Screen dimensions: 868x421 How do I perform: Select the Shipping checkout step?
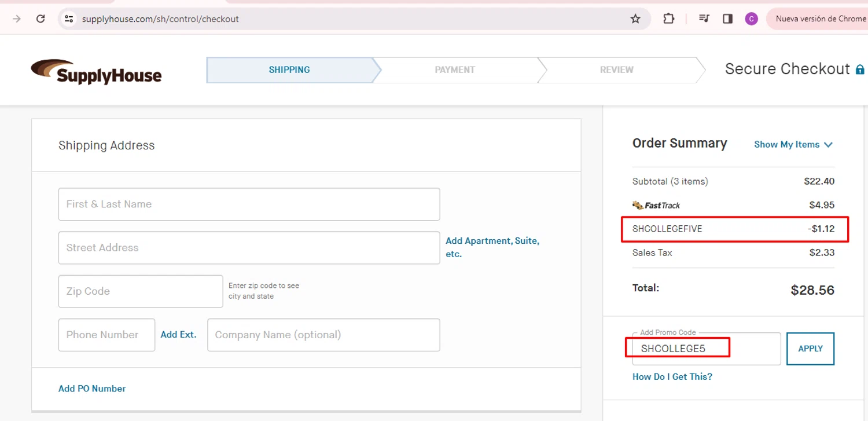289,69
